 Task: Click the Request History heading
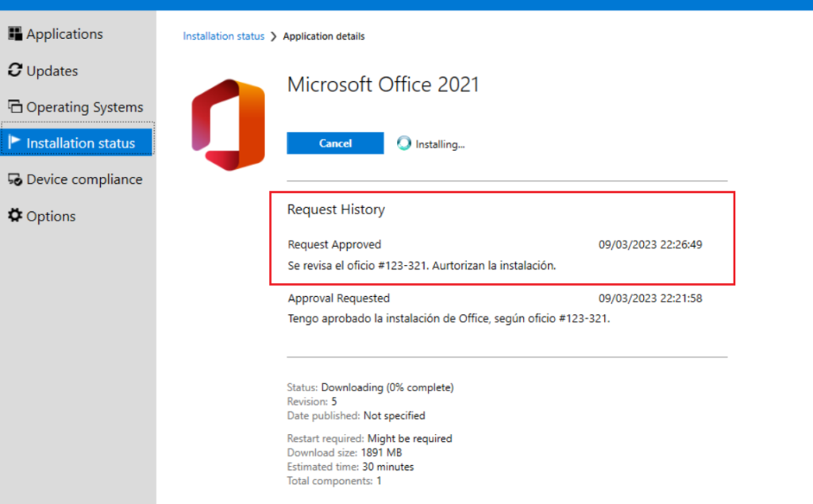336,210
